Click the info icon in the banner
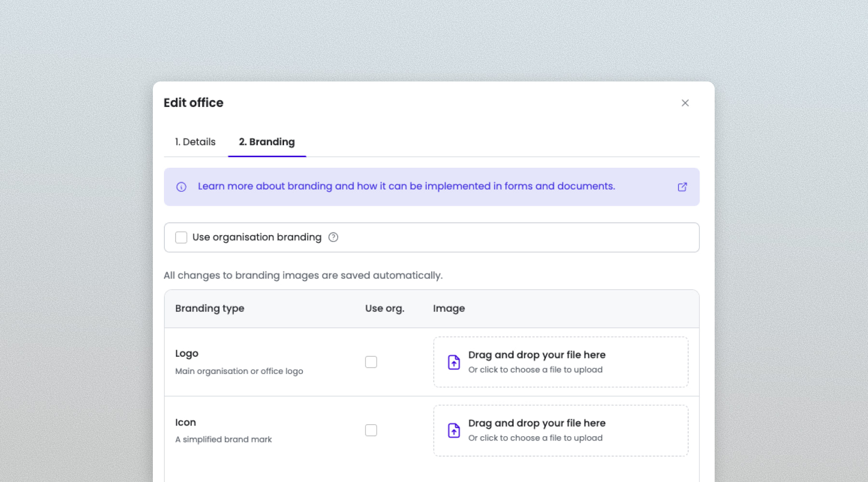 tap(181, 187)
